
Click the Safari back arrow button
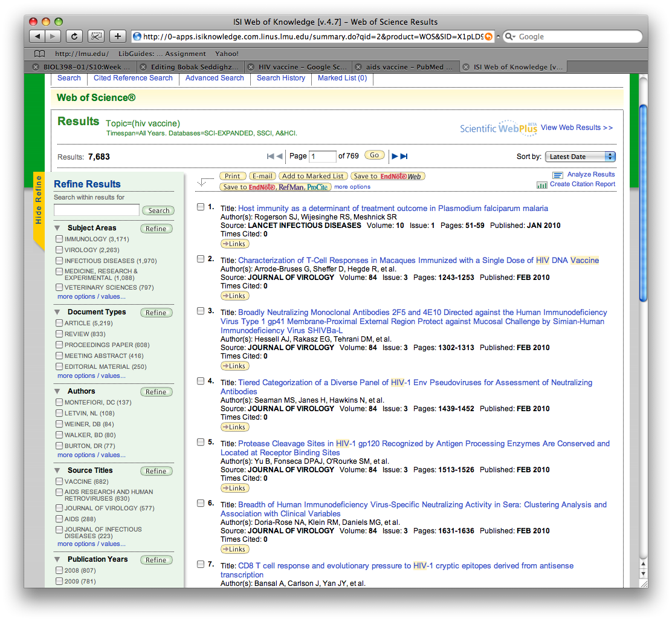click(37, 36)
